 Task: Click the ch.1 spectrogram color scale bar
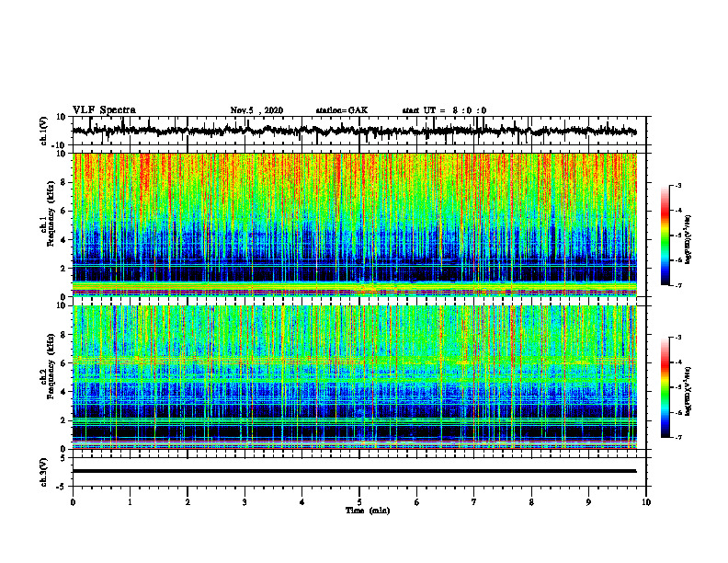(665, 236)
